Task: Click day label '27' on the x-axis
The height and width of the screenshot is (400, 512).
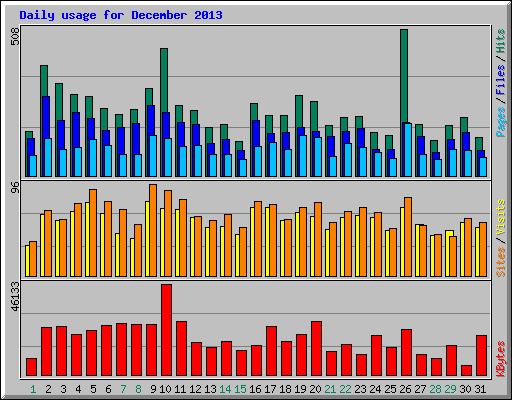Action: pyautogui.click(x=420, y=389)
